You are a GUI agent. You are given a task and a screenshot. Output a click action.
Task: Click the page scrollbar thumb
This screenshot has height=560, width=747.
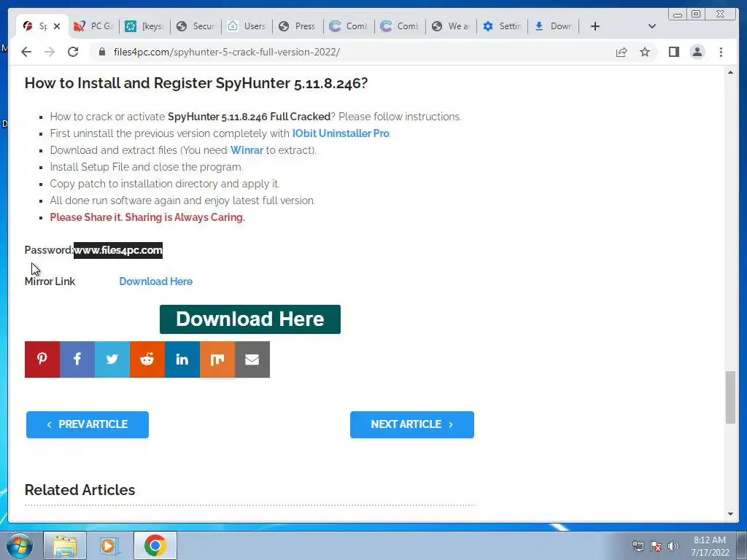click(x=730, y=397)
